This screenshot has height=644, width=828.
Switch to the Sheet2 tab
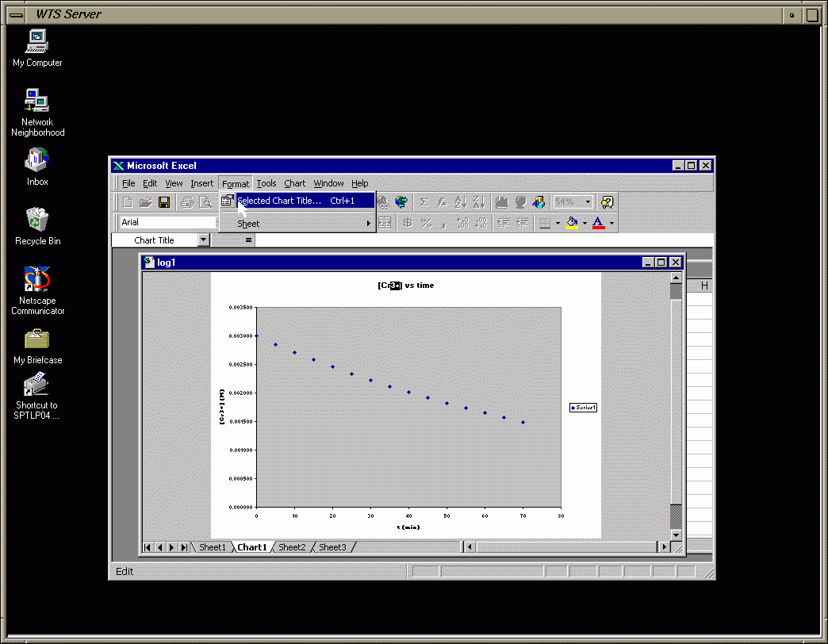(x=292, y=547)
